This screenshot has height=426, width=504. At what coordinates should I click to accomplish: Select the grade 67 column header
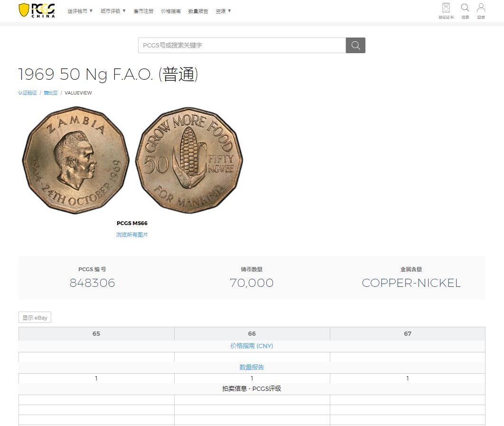point(408,334)
